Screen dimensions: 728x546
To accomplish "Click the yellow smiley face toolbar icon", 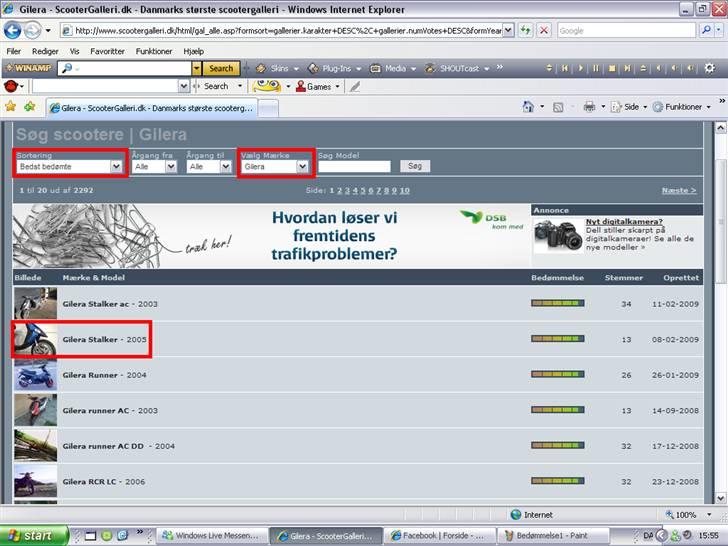I will (x=266, y=86).
